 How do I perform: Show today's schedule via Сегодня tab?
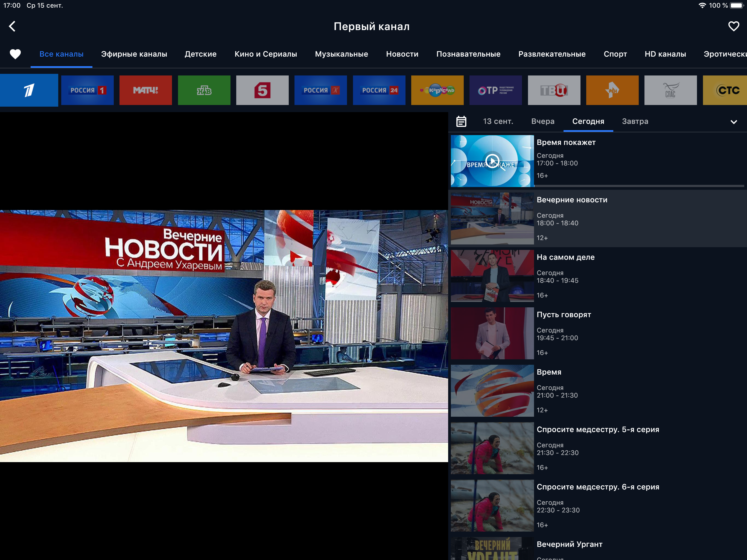(588, 121)
